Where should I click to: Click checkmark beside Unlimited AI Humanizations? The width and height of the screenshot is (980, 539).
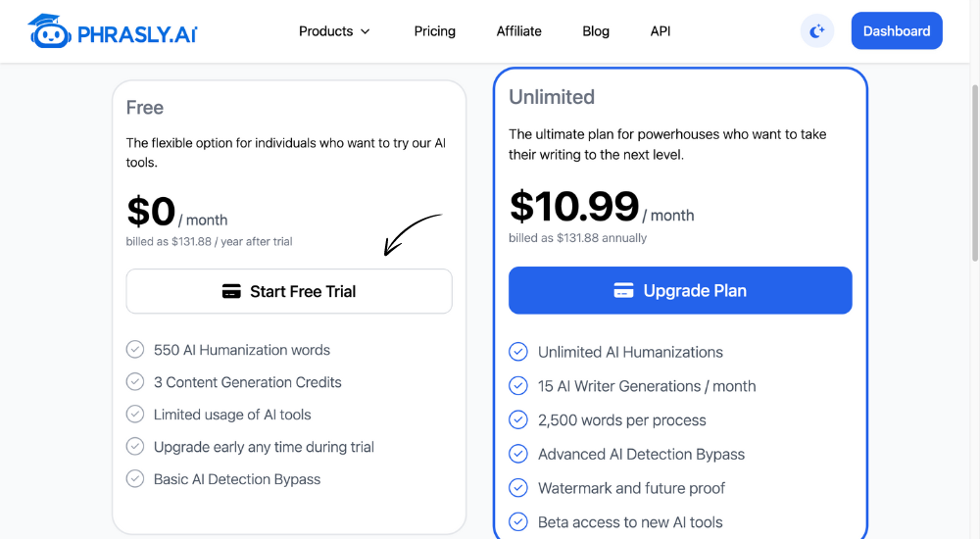(518, 352)
